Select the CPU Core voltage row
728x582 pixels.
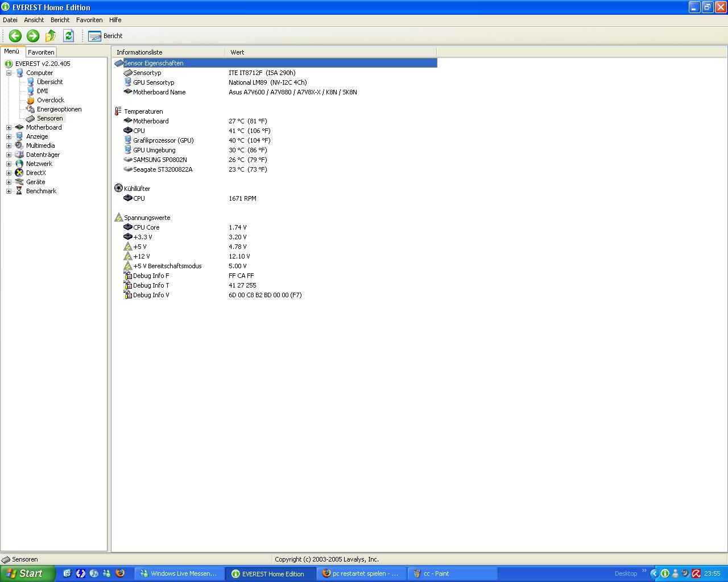point(275,227)
